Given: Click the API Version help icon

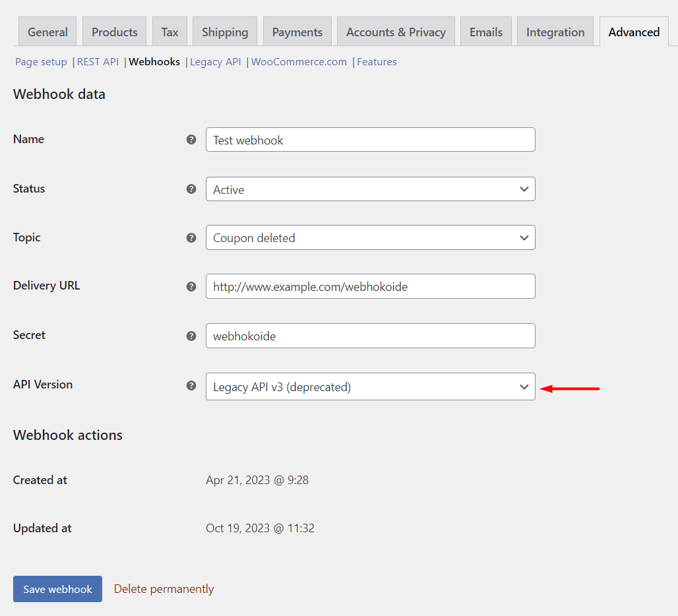Looking at the screenshot, I should point(191,385).
